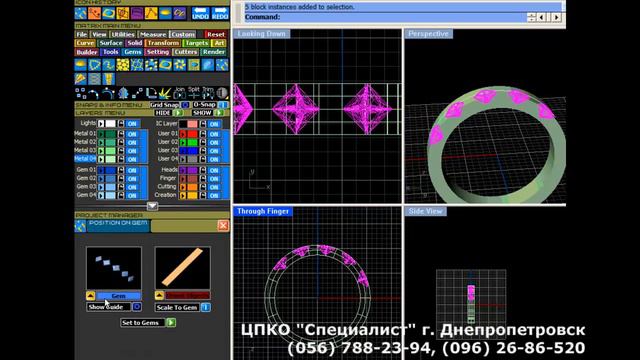Expand the Heads layer arrow
Image resolution: width=640 pixels, height=360 pixels.
[183, 170]
